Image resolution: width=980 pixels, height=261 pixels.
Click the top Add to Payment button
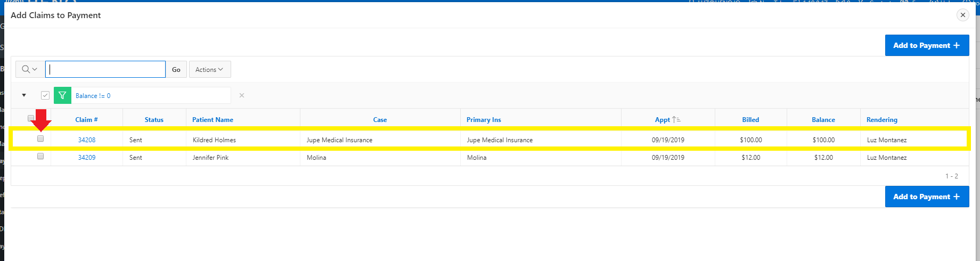pyautogui.click(x=927, y=45)
